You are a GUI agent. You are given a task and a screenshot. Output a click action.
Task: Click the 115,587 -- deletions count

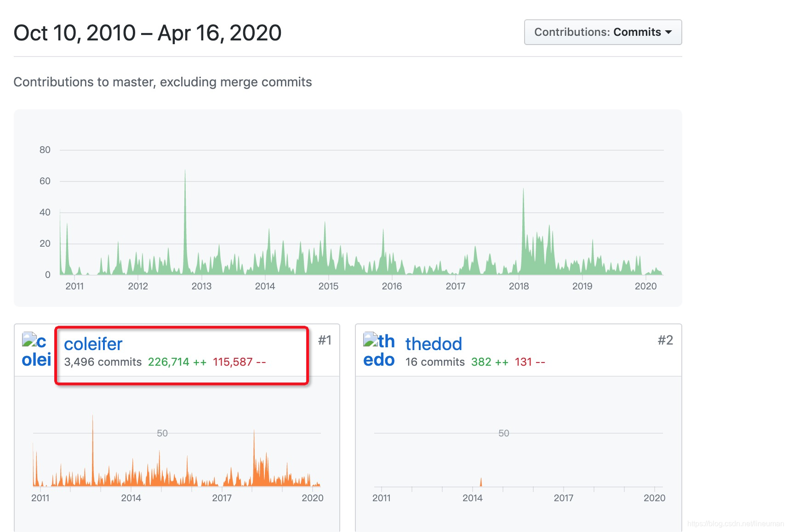coord(240,362)
